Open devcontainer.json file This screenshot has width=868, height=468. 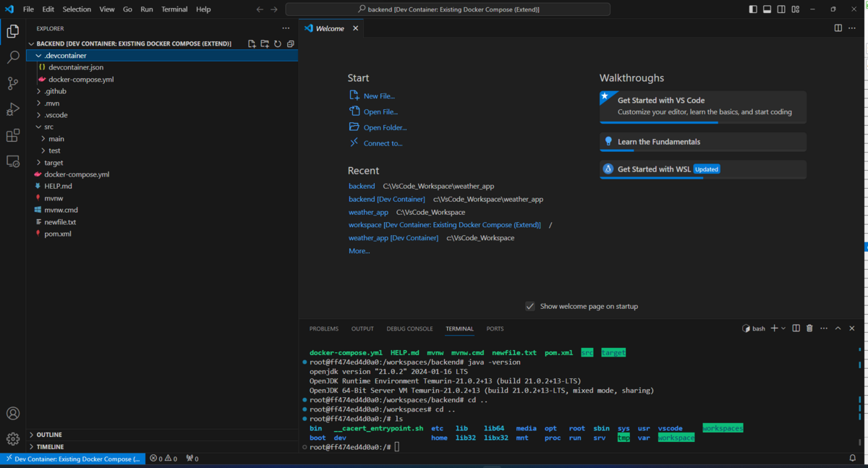coord(76,67)
